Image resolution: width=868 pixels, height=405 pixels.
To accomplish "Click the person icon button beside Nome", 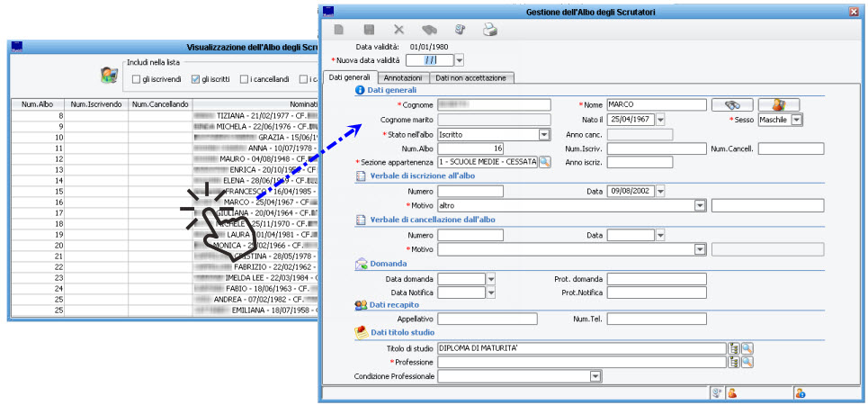I will 778,104.
